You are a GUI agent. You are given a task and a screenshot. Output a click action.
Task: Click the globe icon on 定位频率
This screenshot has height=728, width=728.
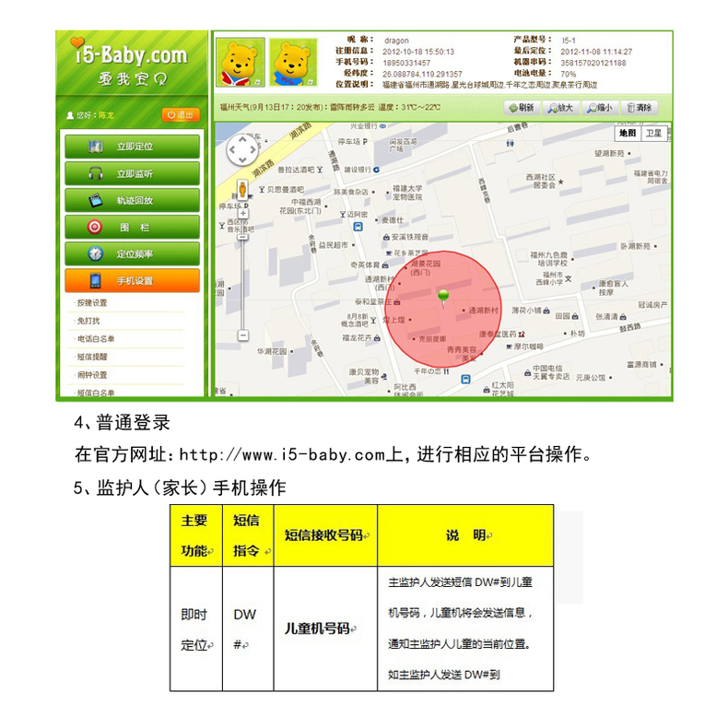pos(95,254)
